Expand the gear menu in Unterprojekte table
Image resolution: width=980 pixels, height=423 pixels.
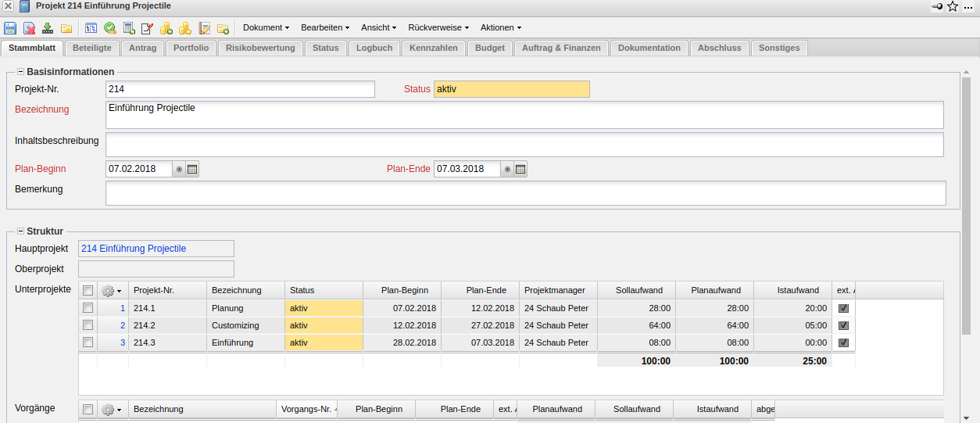112,290
